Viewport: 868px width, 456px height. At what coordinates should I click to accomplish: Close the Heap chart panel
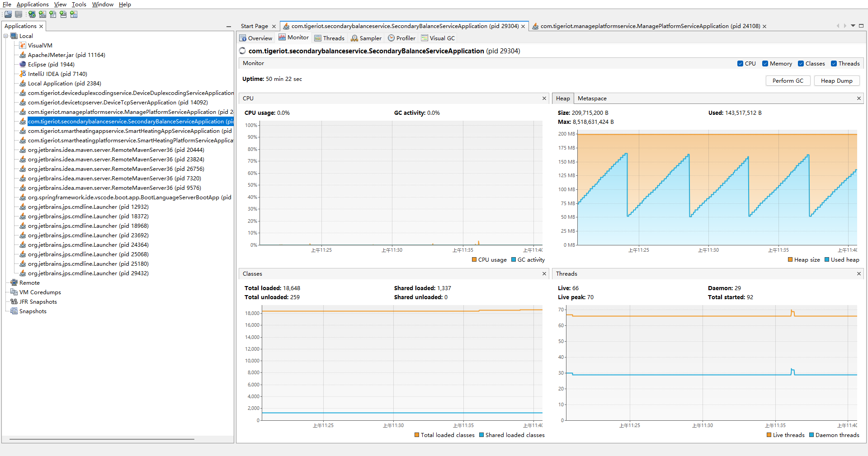859,99
